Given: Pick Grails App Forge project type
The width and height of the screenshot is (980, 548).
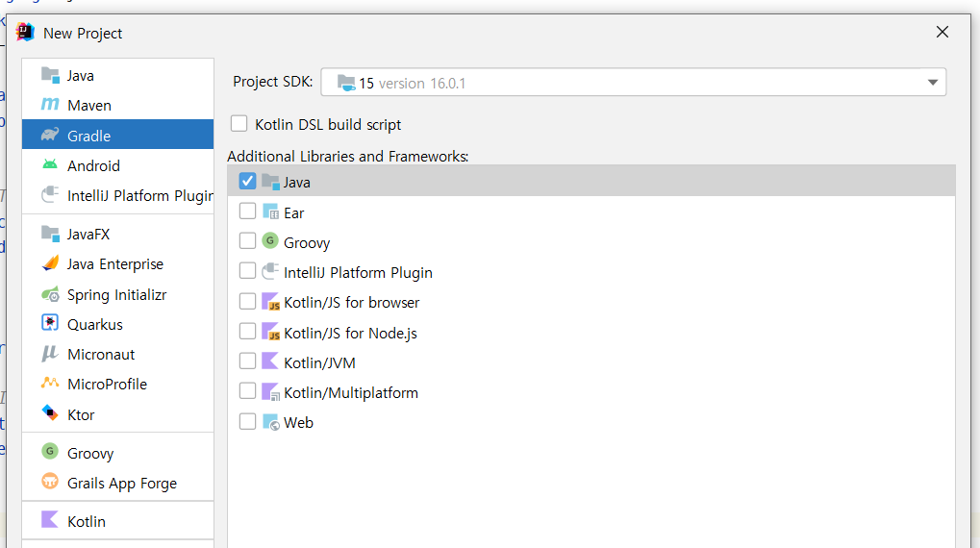Looking at the screenshot, I should point(117,483).
